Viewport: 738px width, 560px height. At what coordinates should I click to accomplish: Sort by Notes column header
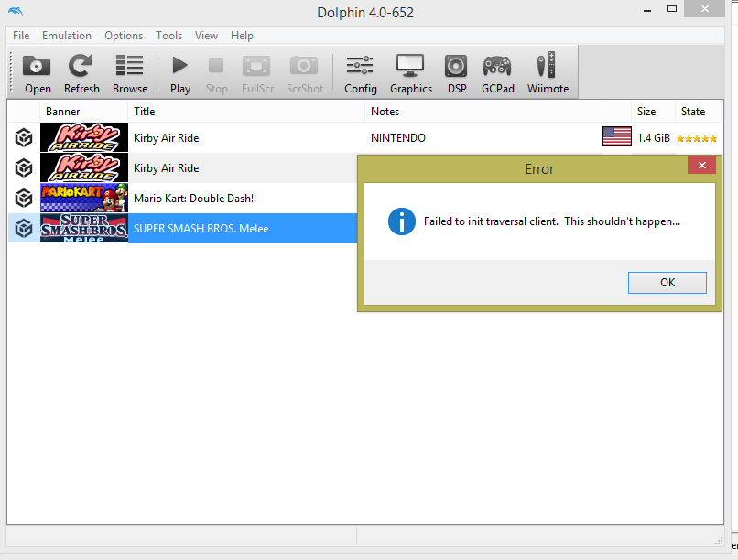tap(483, 112)
